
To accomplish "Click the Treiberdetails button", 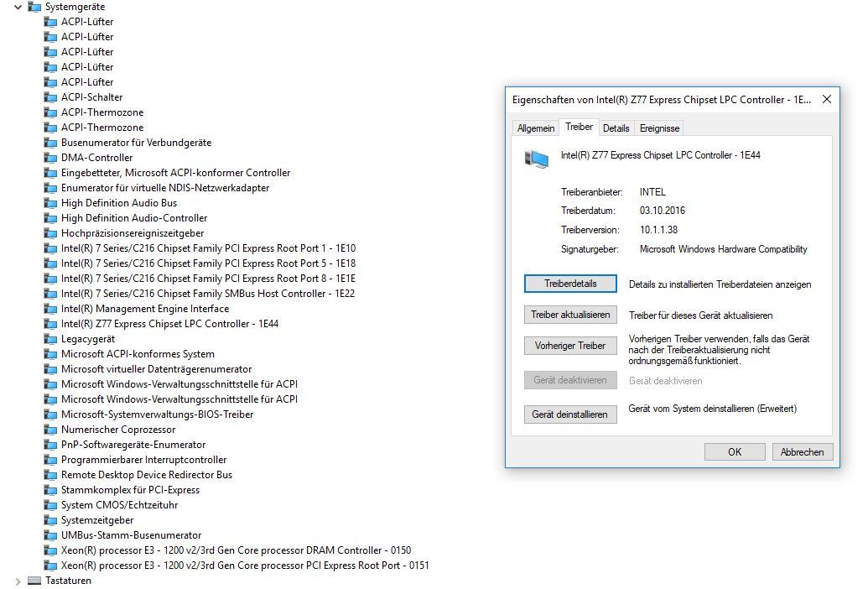I will 570,284.
